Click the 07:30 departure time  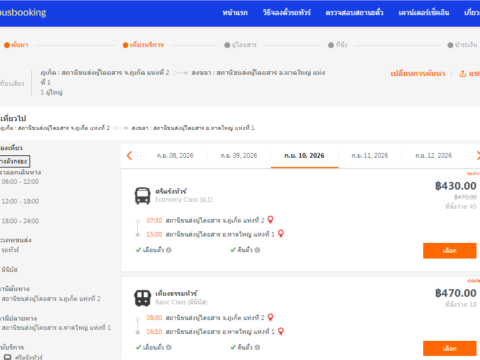[x=154, y=221]
